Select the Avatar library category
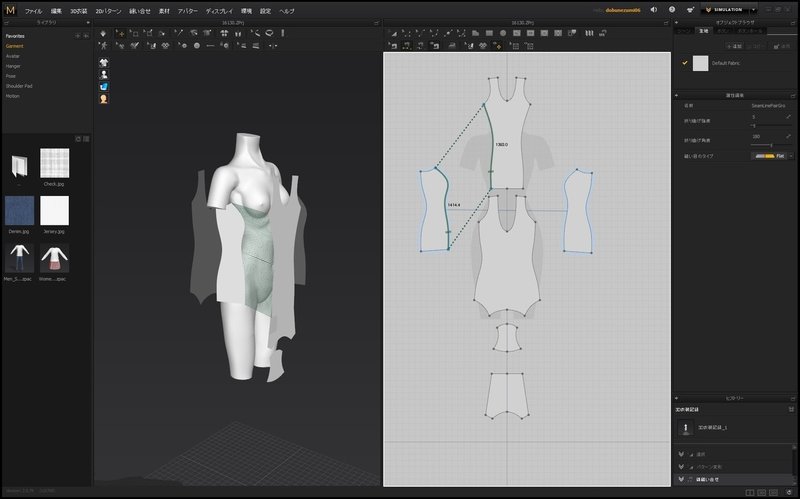The image size is (800, 499). tap(13, 56)
